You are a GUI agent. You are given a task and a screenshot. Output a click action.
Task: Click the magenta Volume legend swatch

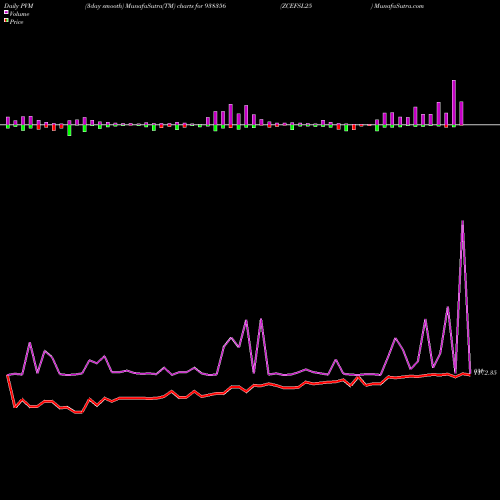coord(6,13)
